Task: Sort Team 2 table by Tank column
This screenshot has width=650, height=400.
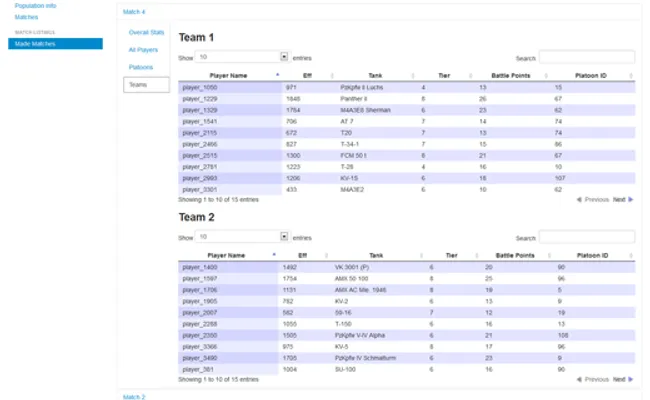Action: point(375,255)
